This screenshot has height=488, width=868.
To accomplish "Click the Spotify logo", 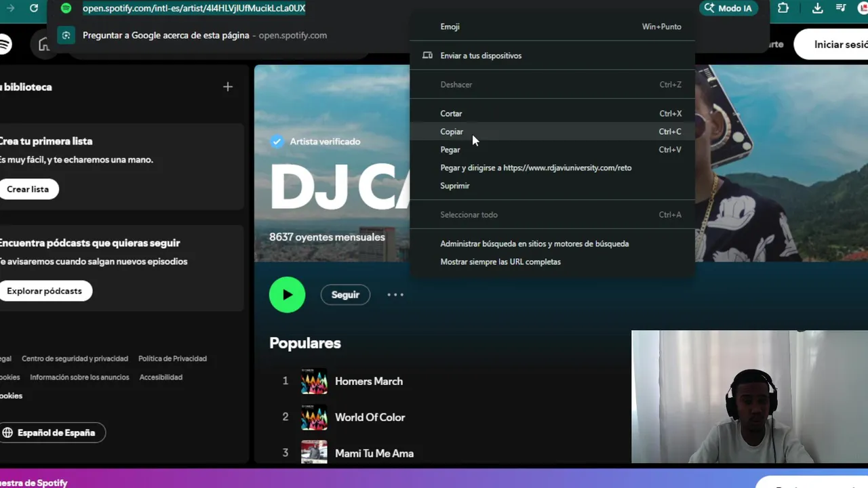I will [5, 44].
